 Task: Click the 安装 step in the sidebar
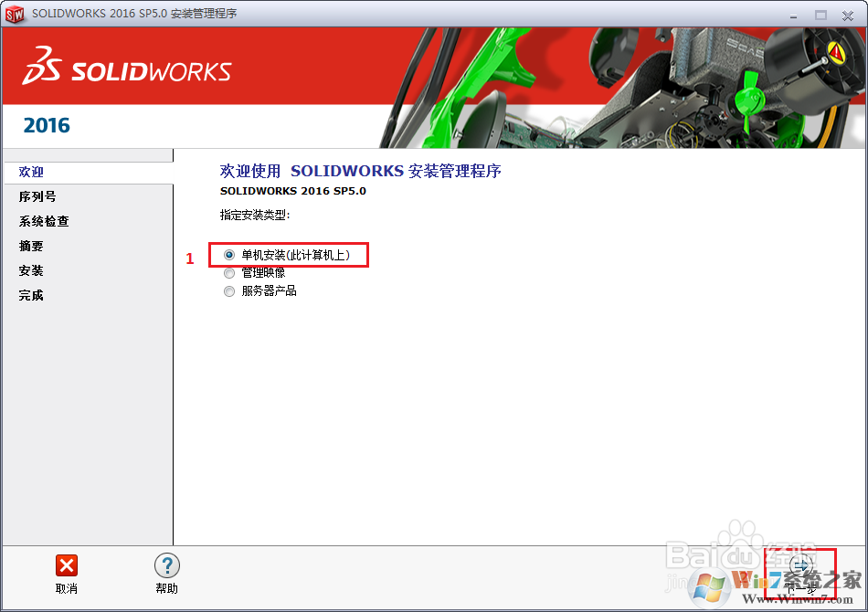coord(30,270)
